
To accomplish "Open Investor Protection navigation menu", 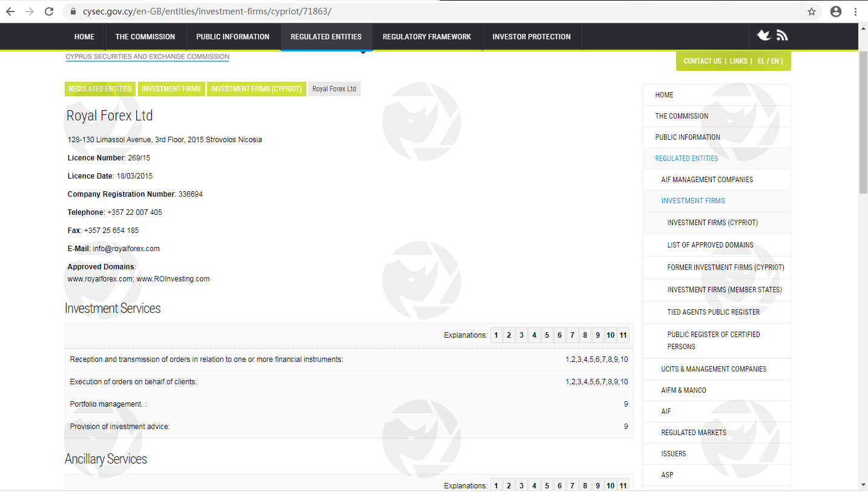I will click(531, 37).
